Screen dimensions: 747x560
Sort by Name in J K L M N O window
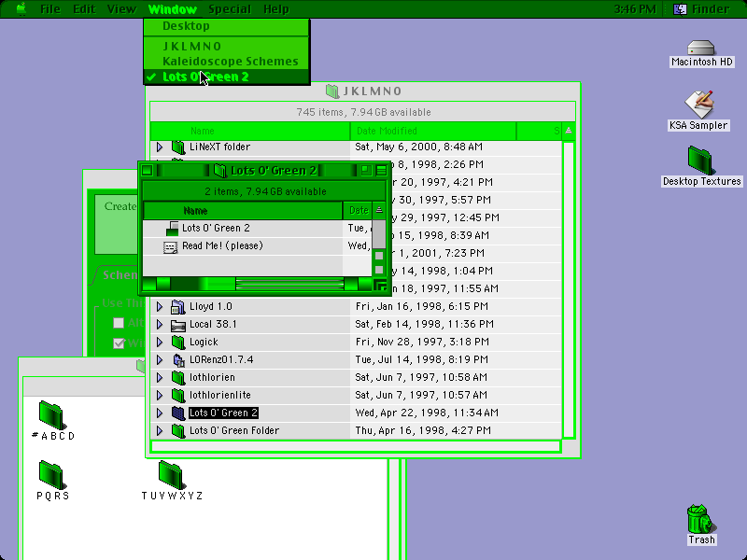coord(250,131)
